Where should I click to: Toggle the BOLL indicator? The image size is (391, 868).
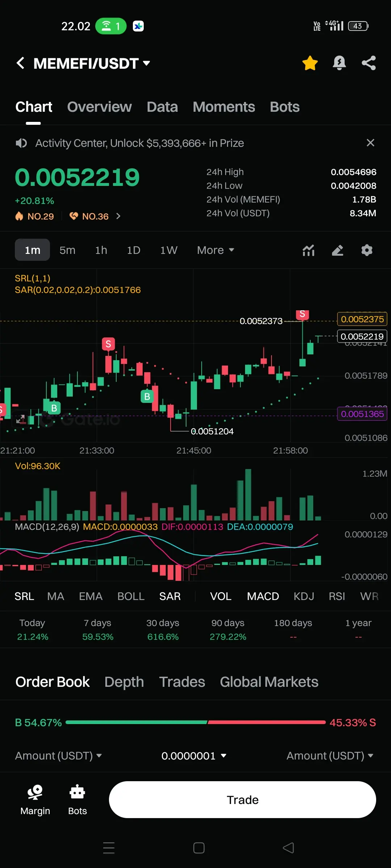click(131, 596)
